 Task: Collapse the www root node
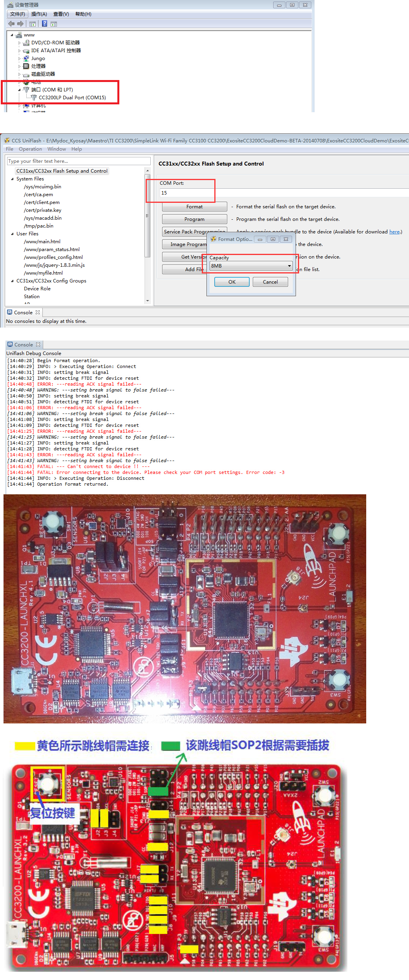pyautogui.click(x=12, y=35)
